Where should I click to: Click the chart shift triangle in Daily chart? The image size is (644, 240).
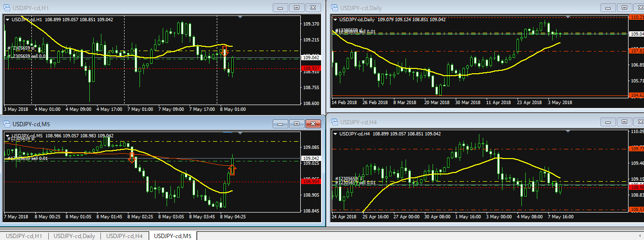568,17
